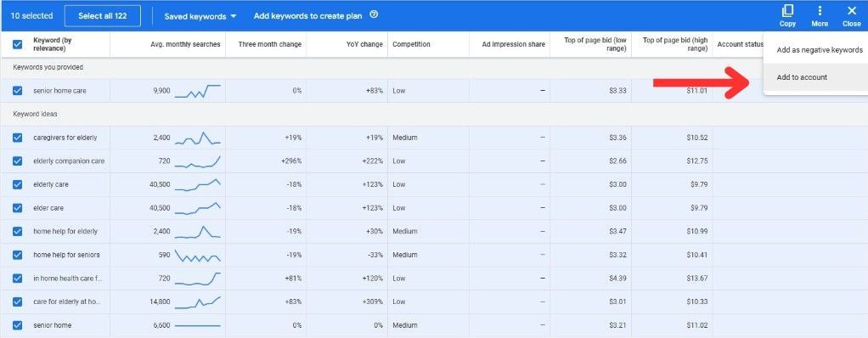Click Ad impression share column header
868x338 pixels.
[514, 44]
